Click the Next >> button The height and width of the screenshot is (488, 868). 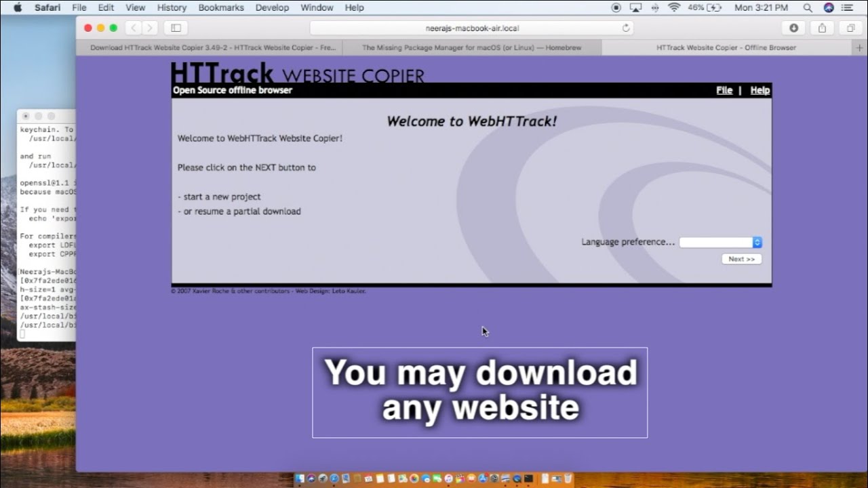coord(742,259)
